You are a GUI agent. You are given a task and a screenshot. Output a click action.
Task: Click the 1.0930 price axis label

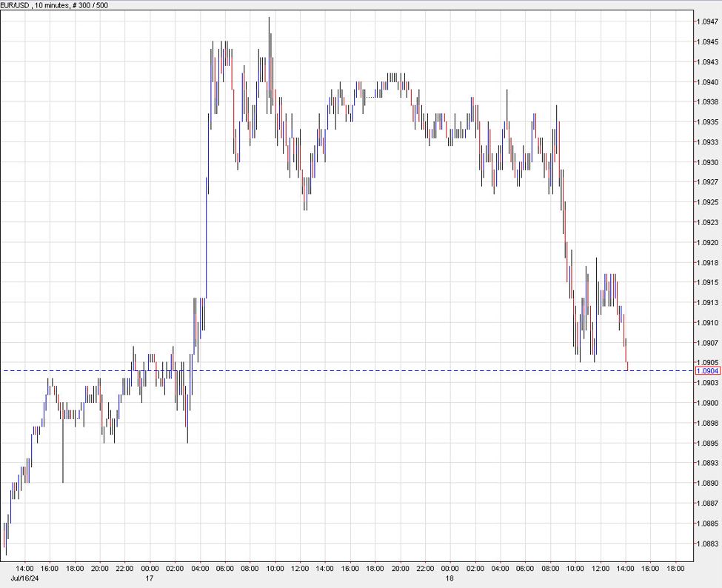pyautogui.click(x=707, y=162)
